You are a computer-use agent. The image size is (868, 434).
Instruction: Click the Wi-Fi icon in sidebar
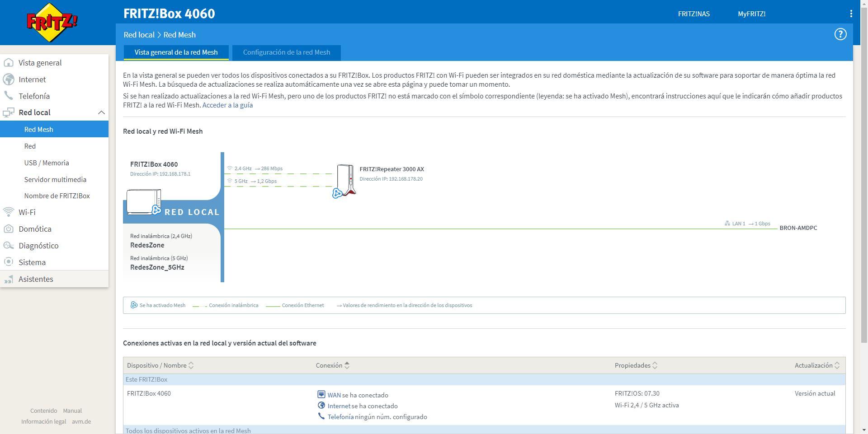point(8,212)
